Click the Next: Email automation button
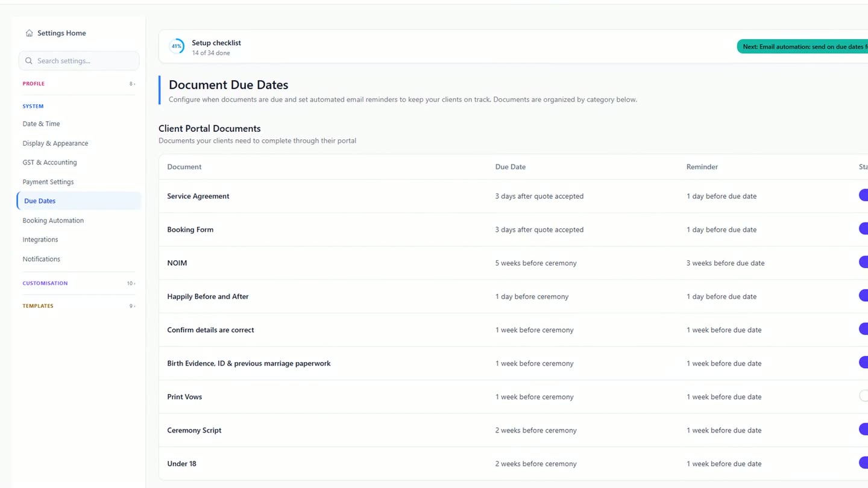This screenshot has width=868, height=488. click(x=802, y=46)
